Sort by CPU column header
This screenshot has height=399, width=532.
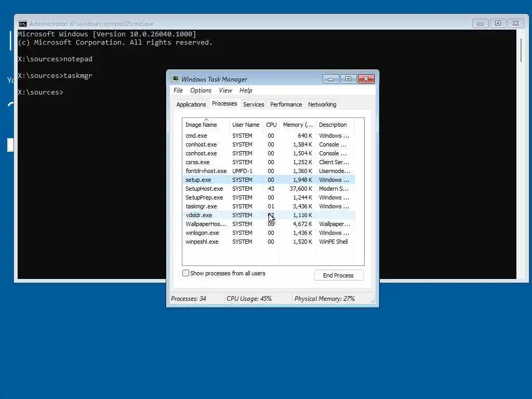(271, 125)
